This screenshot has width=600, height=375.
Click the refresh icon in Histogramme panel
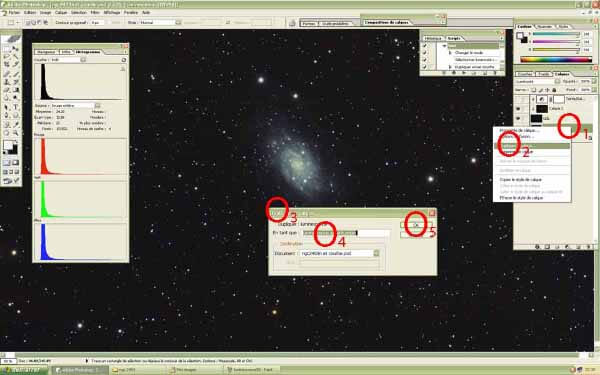tap(124, 60)
